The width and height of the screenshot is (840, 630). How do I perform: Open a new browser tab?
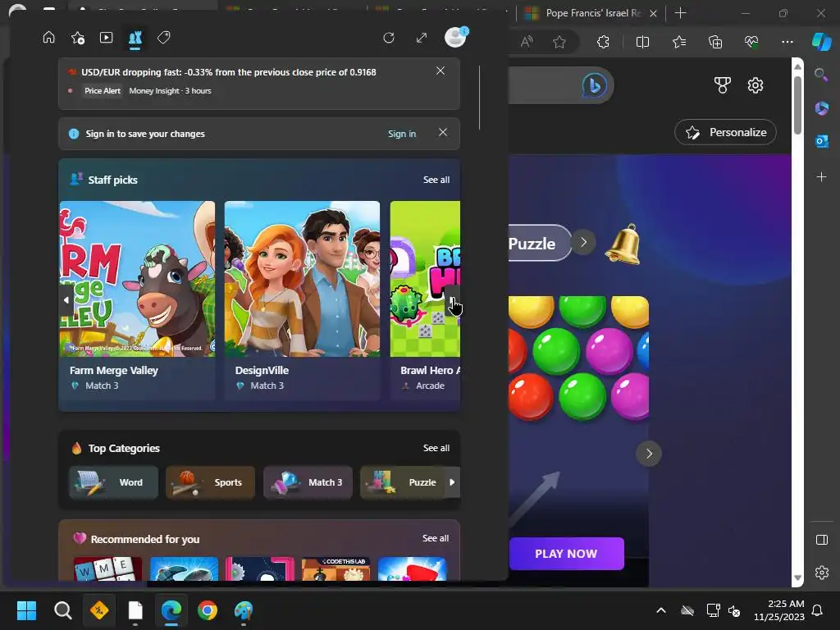tap(680, 13)
